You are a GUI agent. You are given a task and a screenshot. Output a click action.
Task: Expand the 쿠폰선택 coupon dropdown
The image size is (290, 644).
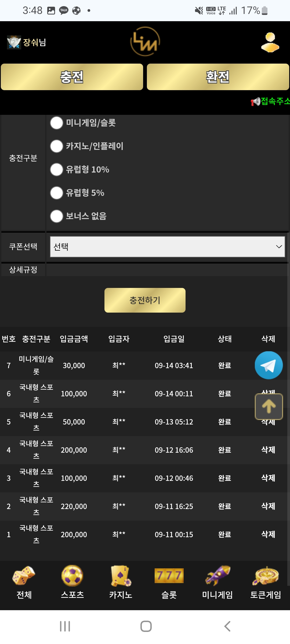click(x=167, y=247)
